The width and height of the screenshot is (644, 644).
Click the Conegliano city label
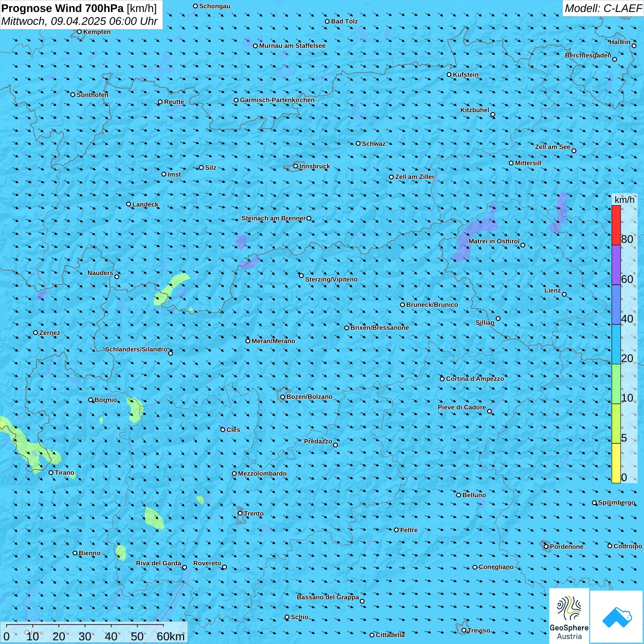point(496,567)
